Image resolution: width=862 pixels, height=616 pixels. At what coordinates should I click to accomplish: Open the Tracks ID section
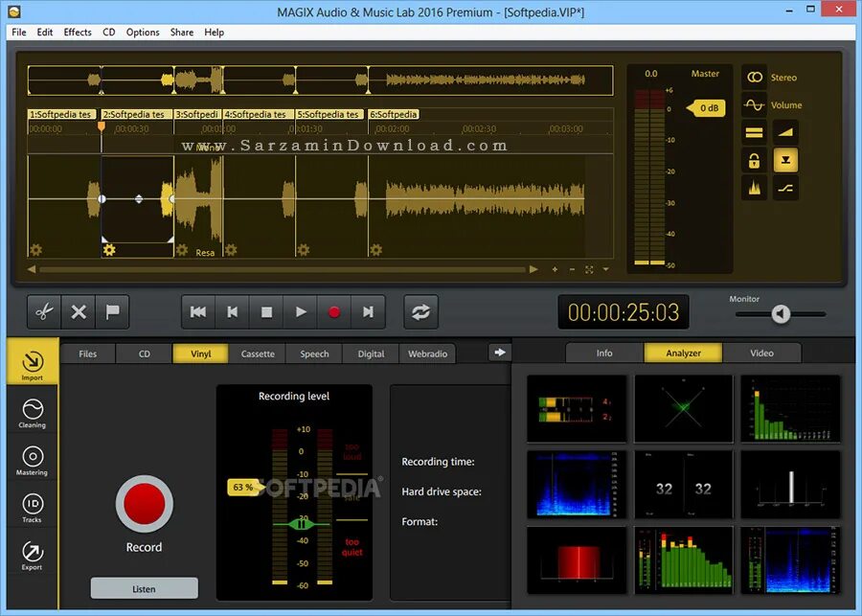coord(32,508)
